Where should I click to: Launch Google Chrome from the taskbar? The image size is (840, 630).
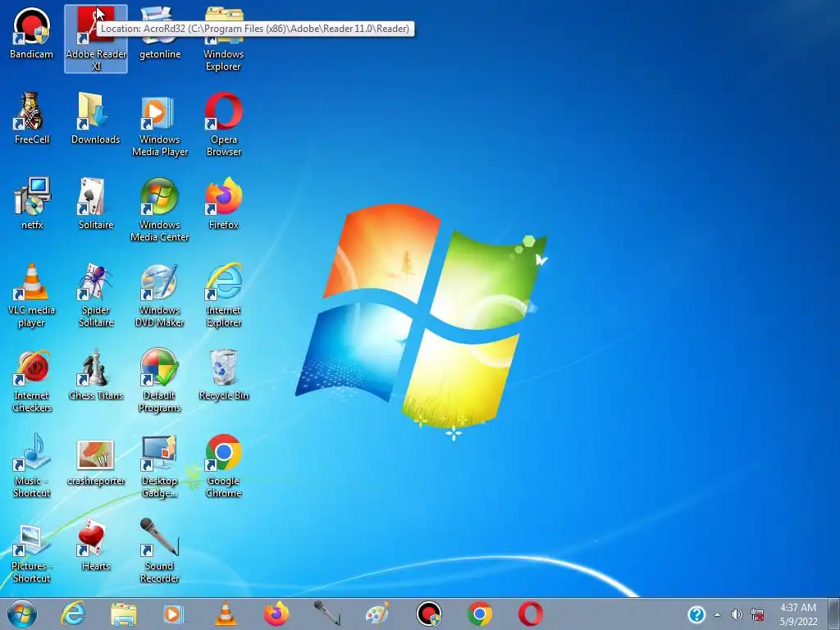click(x=480, y=614)
